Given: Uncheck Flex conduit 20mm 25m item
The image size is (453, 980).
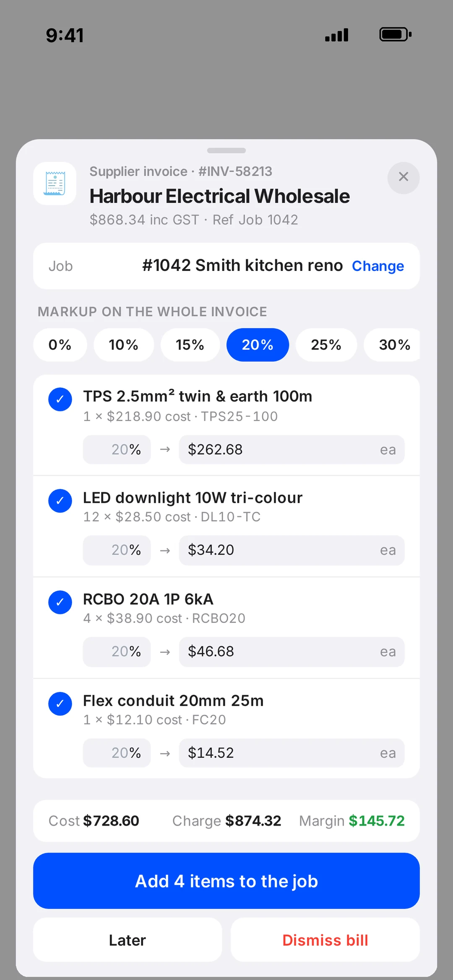Looking at the screenshot, I should point(60,704).
